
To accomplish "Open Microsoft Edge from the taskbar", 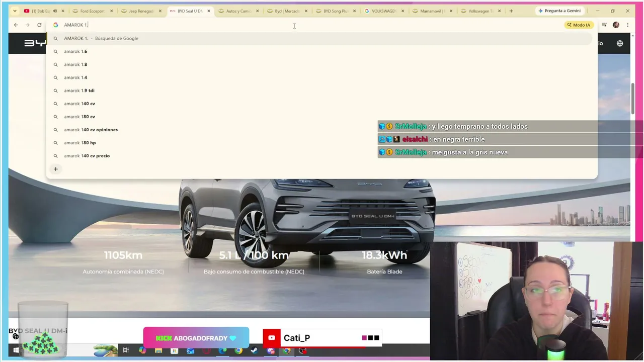I will (222, 350).
